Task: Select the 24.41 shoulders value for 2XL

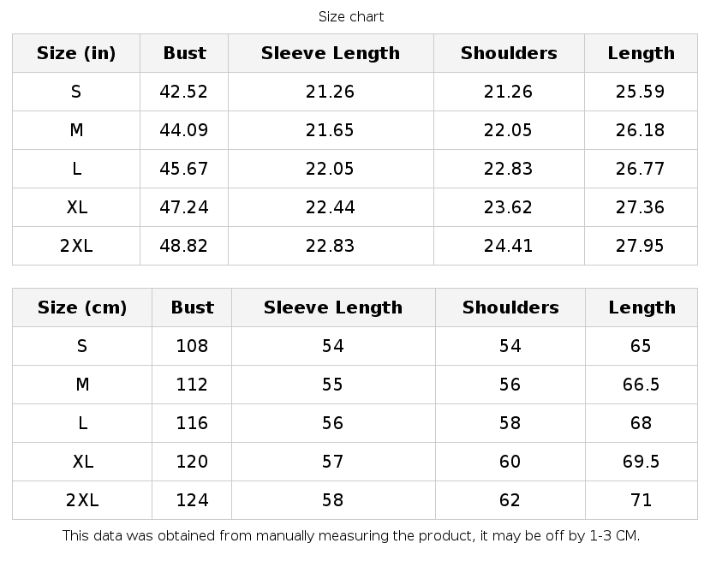Action: click(509, 246)
